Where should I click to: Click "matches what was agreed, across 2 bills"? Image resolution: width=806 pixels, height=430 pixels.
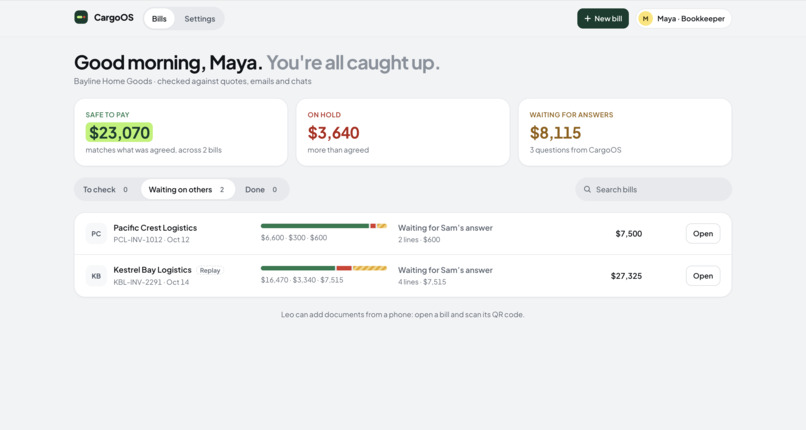coord(154,150)
